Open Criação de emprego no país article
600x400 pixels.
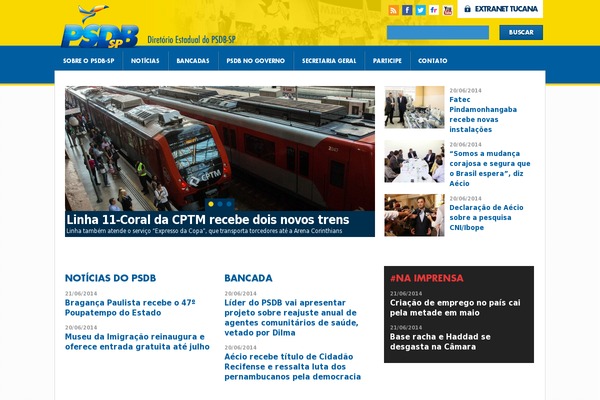(x=455, y=308)
